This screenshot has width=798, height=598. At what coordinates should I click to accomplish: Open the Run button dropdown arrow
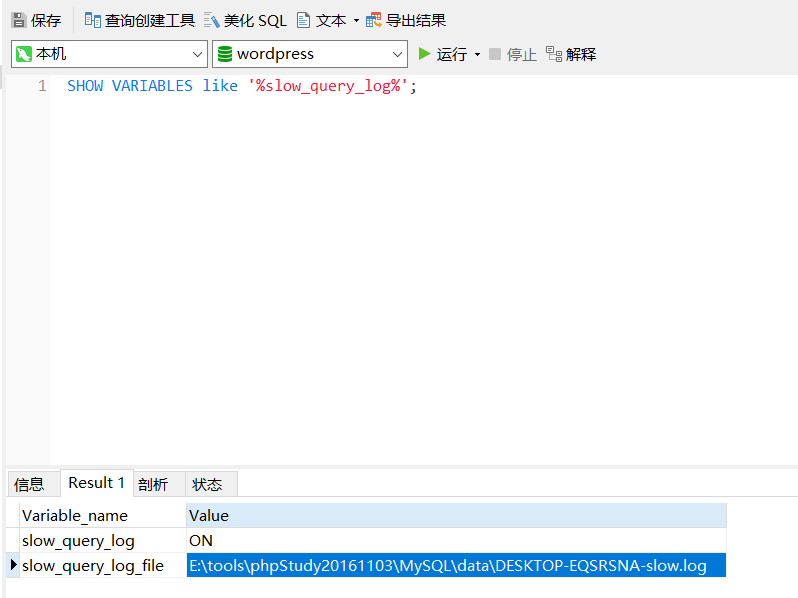click(477, 54)
